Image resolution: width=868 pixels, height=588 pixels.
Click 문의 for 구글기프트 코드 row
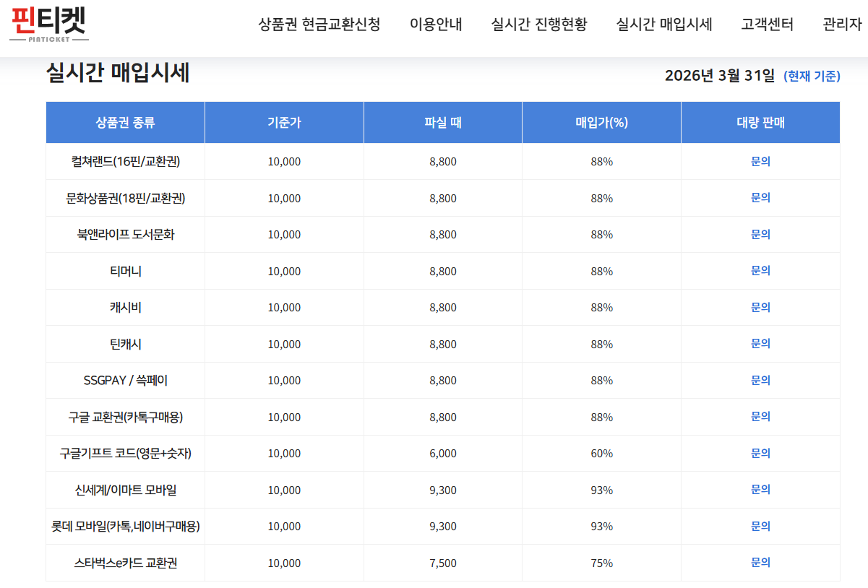tap(760, 453)
